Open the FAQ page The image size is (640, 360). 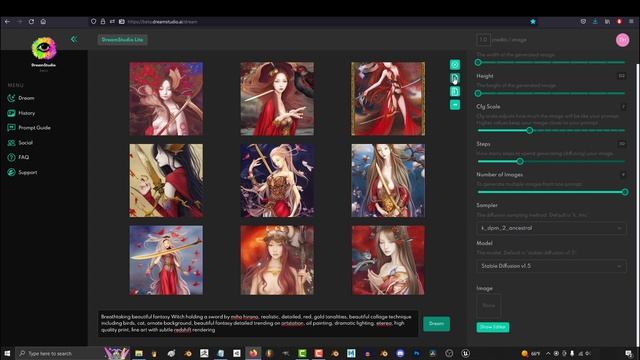pyautogui.click(x=24, y=157)
